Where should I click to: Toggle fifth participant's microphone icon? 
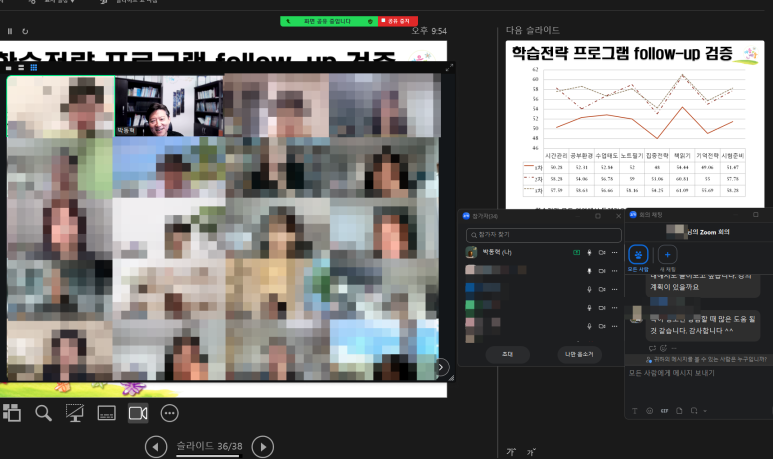[x=589, y=326]
